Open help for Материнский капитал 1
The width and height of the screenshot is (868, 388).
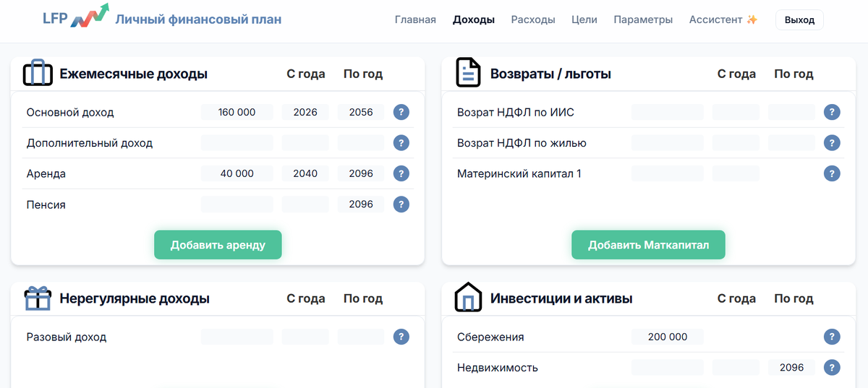pos(832,173)
